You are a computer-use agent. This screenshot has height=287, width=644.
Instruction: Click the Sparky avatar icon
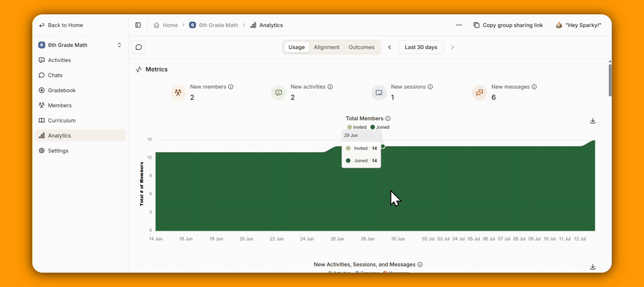click(x=559, y=25)
